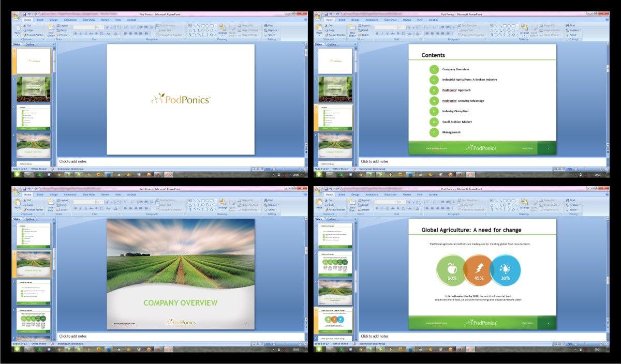Click the Replace button

point(272,30)
